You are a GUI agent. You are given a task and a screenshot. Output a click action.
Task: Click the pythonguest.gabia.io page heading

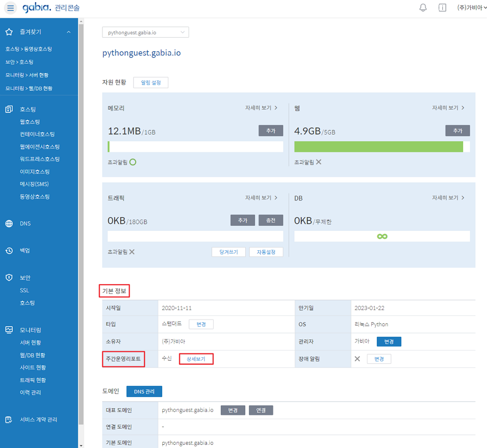(141, 53)
